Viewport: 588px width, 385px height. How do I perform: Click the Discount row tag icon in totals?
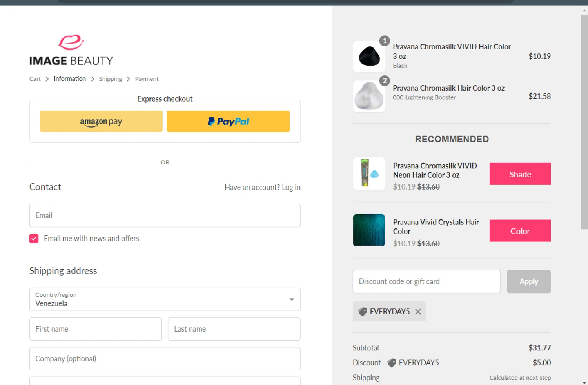(x=391, y=363)
